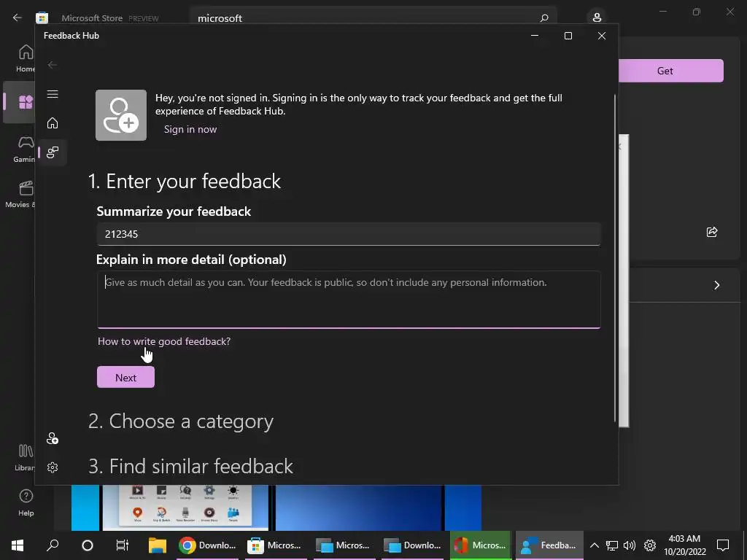Viewport: 747px width, 560px height.
Task: Click the Explain in more detail box
Action: (349, 300)
